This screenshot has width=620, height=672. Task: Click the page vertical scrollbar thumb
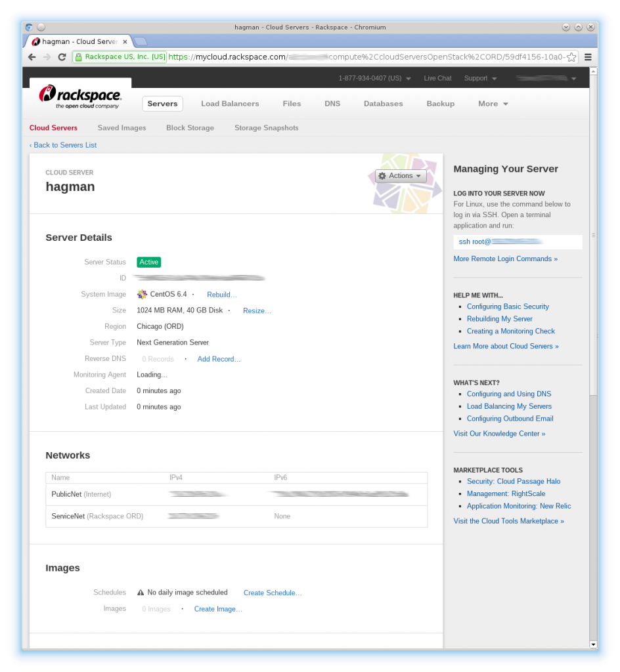click(593, 236)
